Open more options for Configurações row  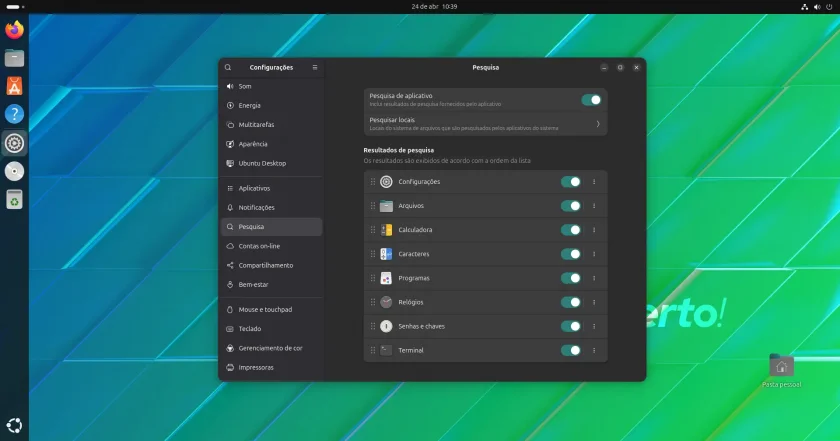594,182
